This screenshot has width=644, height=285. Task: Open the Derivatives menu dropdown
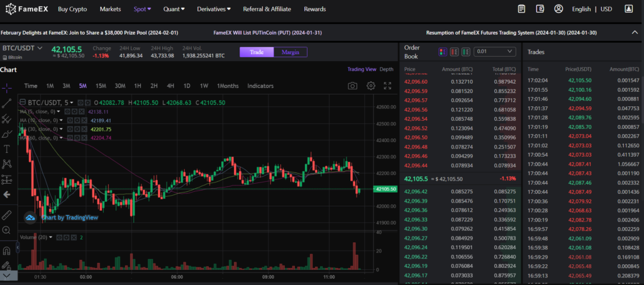[214, 9]
